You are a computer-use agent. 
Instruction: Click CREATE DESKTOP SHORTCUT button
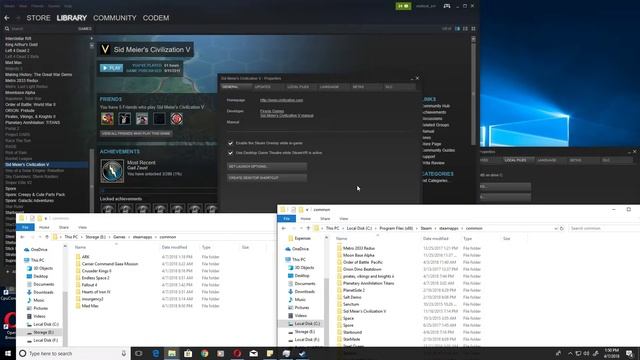(267, 178)
